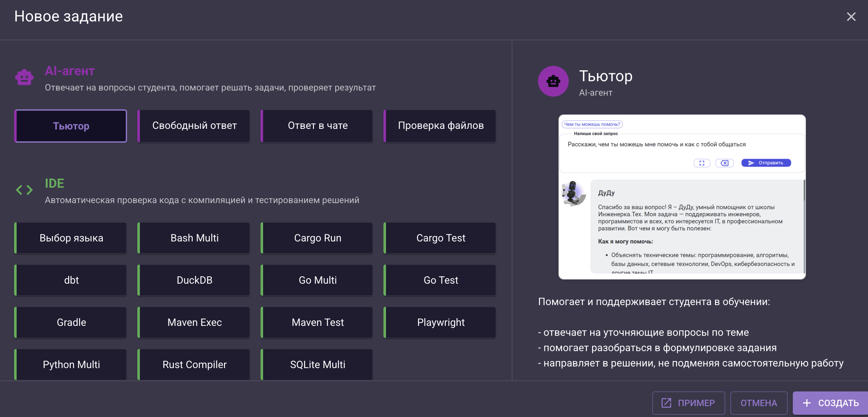Click the Отправить send button in preview
The width and height of the screenshot is (868, 417).
[x=766, y=163]
